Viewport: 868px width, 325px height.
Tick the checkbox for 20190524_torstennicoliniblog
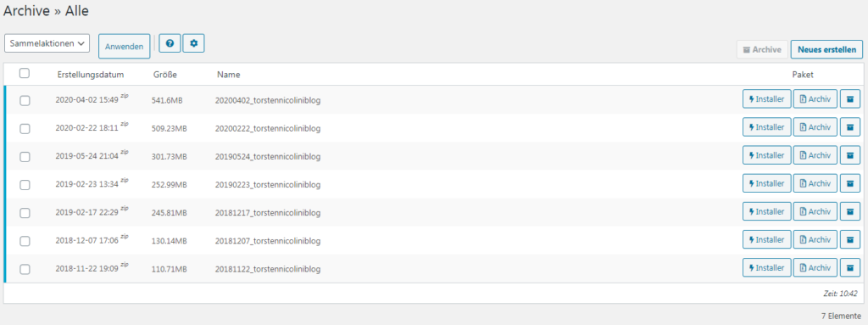pos(25,157)
